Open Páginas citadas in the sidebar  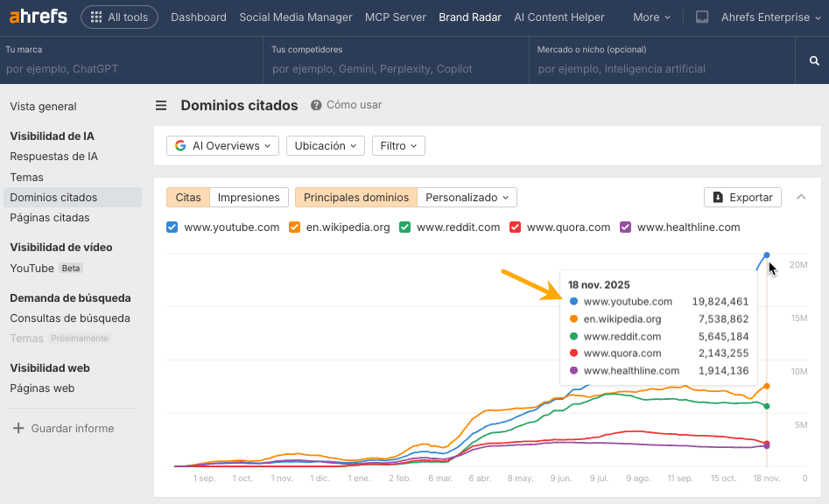[x=48, y=218]
